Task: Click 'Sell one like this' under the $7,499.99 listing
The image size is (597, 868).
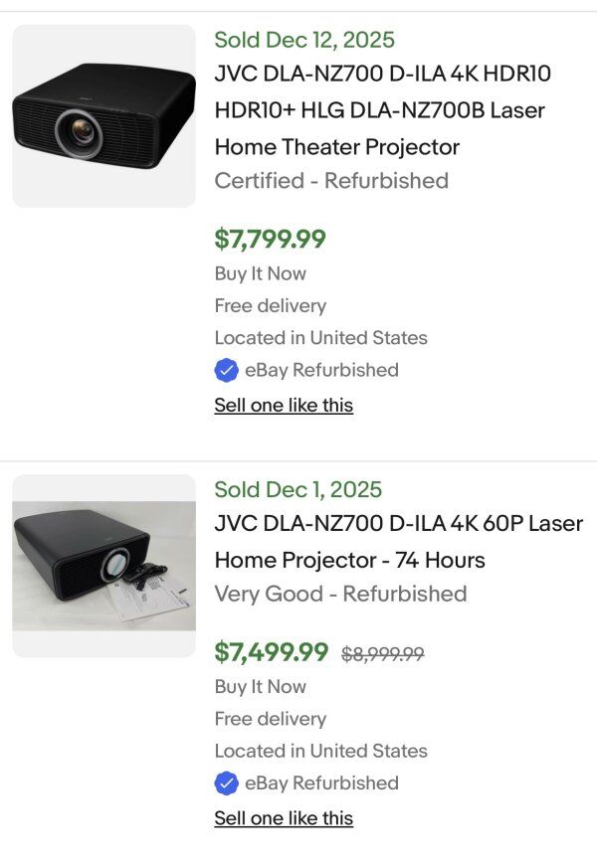Action: tap(284, 818)
